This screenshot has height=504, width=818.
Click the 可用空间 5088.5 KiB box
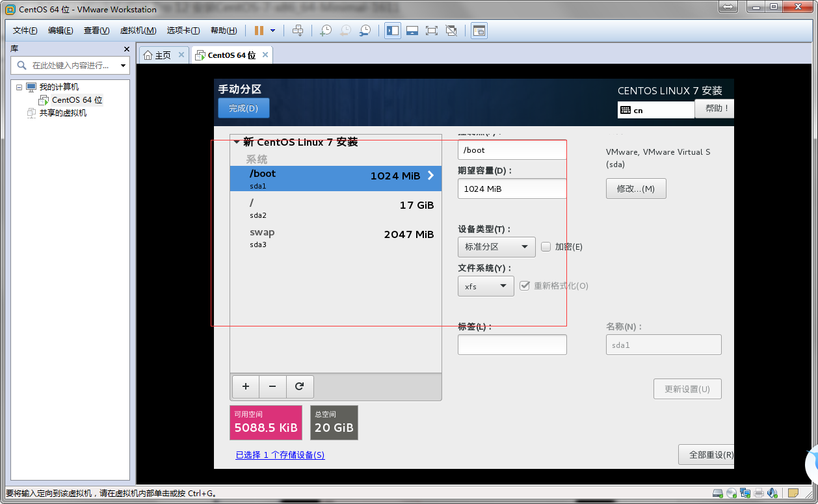(x=266, y=423)
